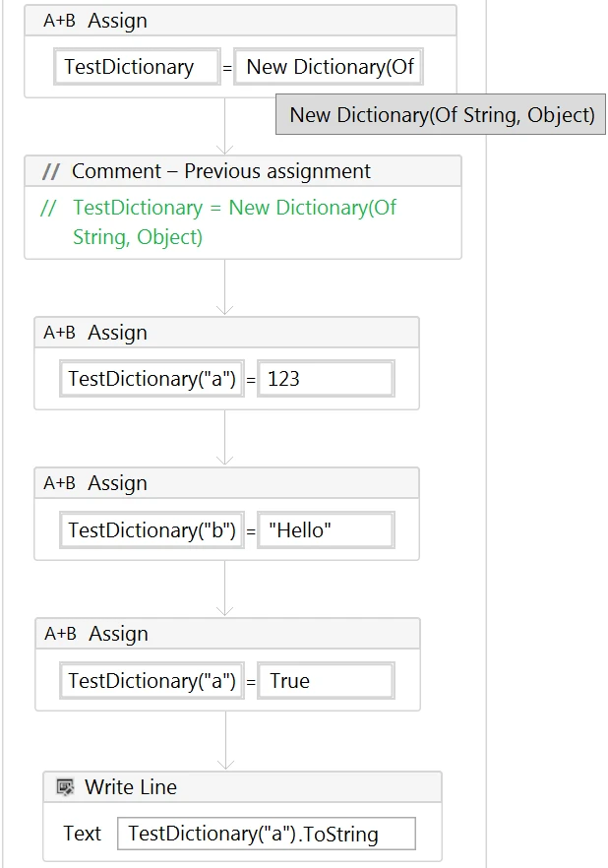
Task: Click the To field of the 123 Assign
Action: point(152,379)
